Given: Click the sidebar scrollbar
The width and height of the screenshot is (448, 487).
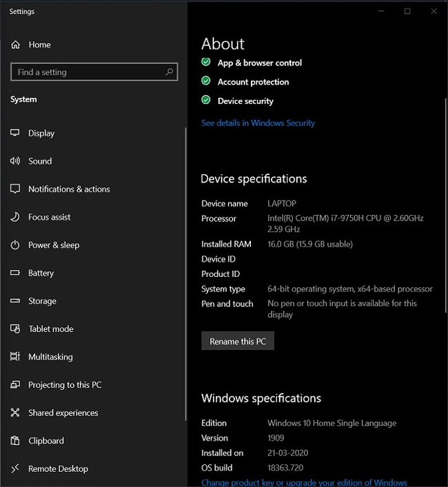Looking at the screenshot, I should 186,273.
